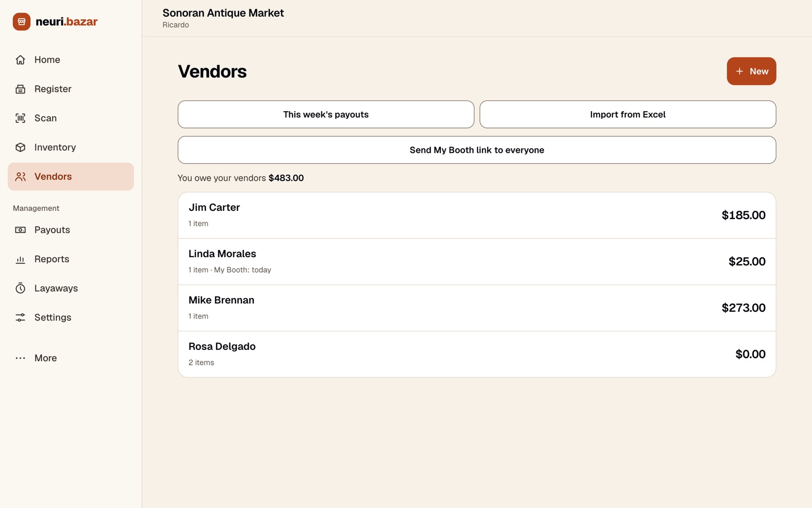Click the $273.00 amount owed
The image size is (812, 508).
743,308
